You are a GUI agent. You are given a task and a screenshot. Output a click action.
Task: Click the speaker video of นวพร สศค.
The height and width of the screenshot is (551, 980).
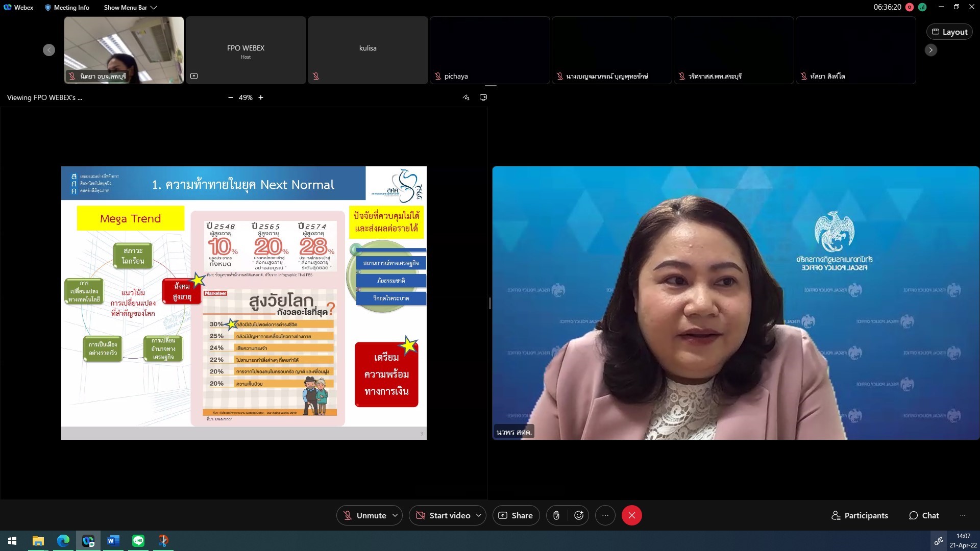[x=736, y=303]
